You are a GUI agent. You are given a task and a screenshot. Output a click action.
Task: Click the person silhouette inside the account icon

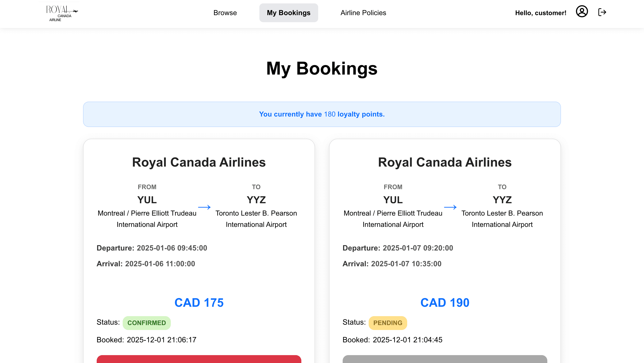[582, 12]
